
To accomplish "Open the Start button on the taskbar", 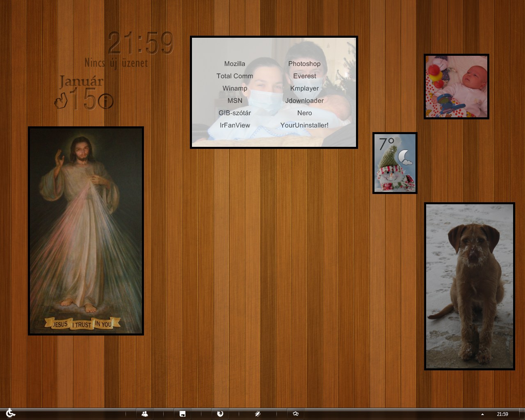I will click(11, 413).
